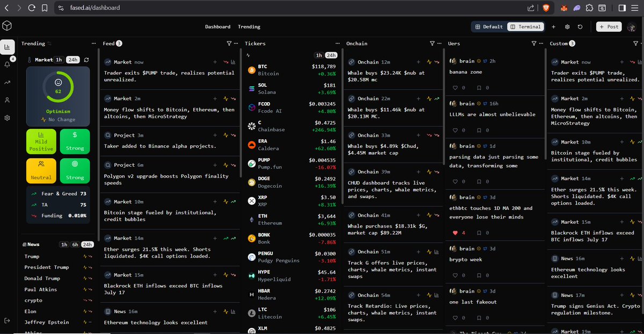Set Tickers timeframe to 1h
644x334 pixels.
click(x=319, y=55)
